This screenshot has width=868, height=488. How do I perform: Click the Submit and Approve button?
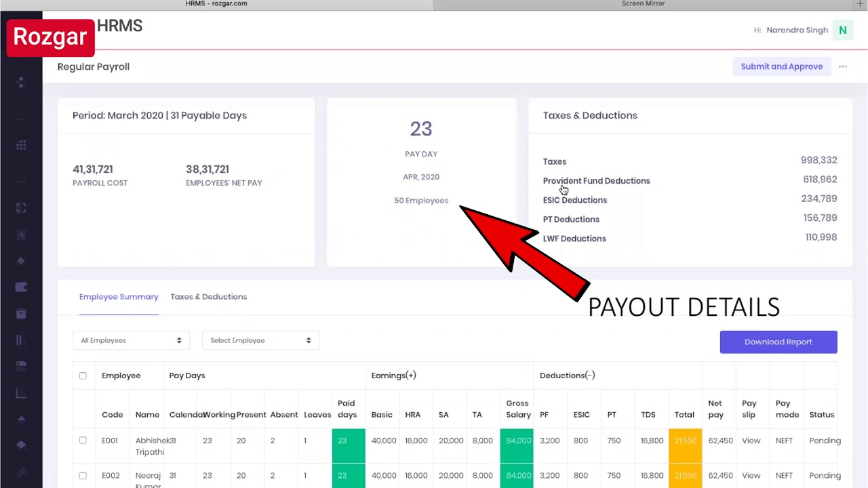[782, 66]
